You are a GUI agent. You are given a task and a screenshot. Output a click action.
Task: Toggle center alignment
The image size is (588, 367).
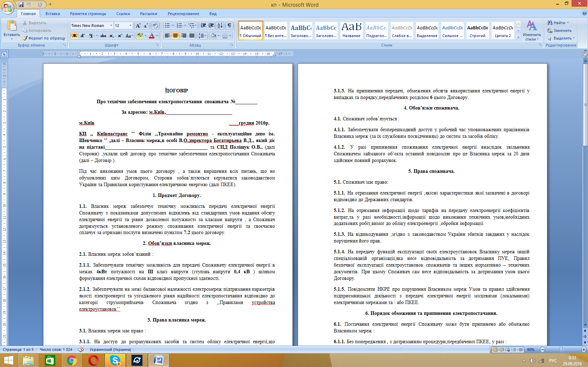[175, 36]
